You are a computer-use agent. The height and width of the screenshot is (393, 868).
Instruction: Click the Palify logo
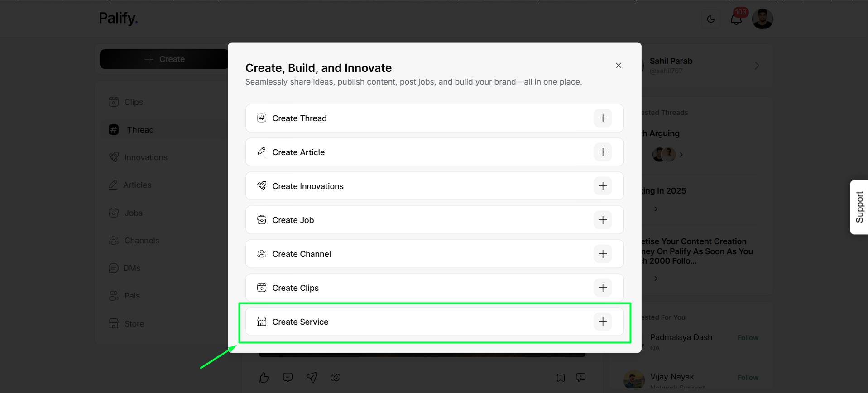[118, 19]
